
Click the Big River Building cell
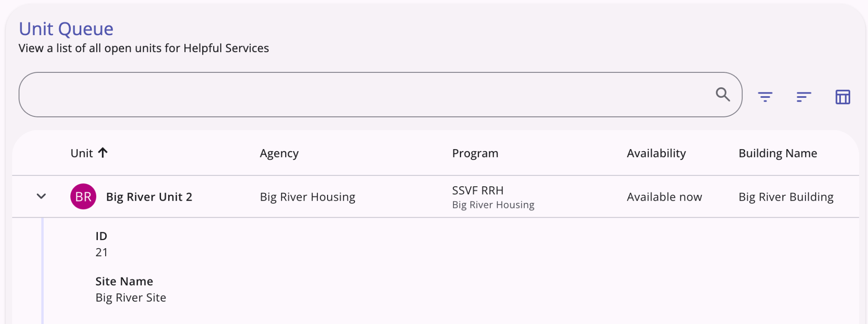(786, 197)
